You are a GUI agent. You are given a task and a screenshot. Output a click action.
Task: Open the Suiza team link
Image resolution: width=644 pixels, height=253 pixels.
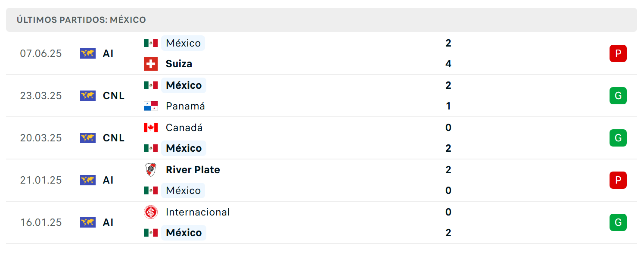tap(179, 64)
